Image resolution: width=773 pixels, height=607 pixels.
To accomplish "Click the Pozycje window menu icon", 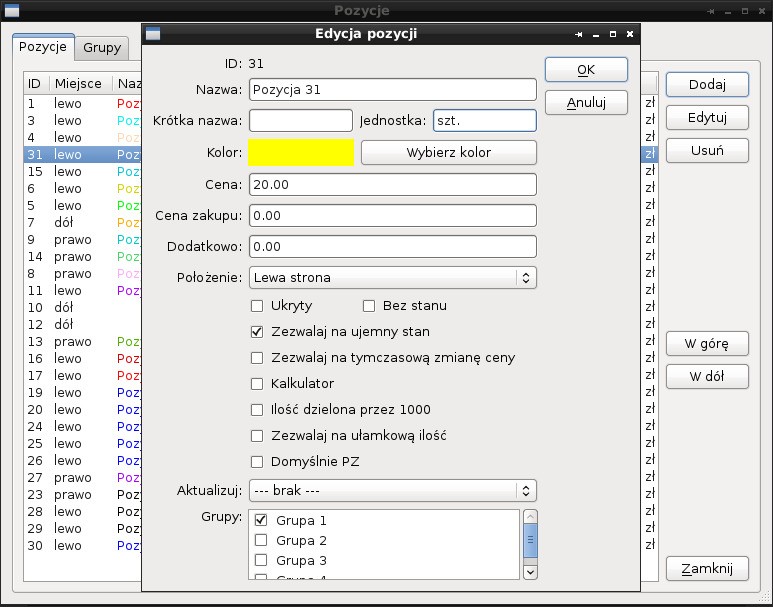I will [x=12, y=10].
